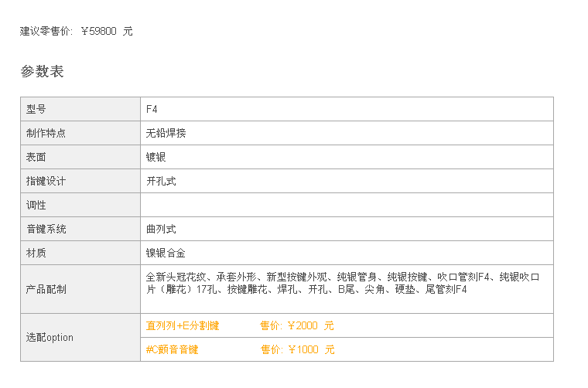Open the 直列列+E分割键 option link

(x=183, y=325)
